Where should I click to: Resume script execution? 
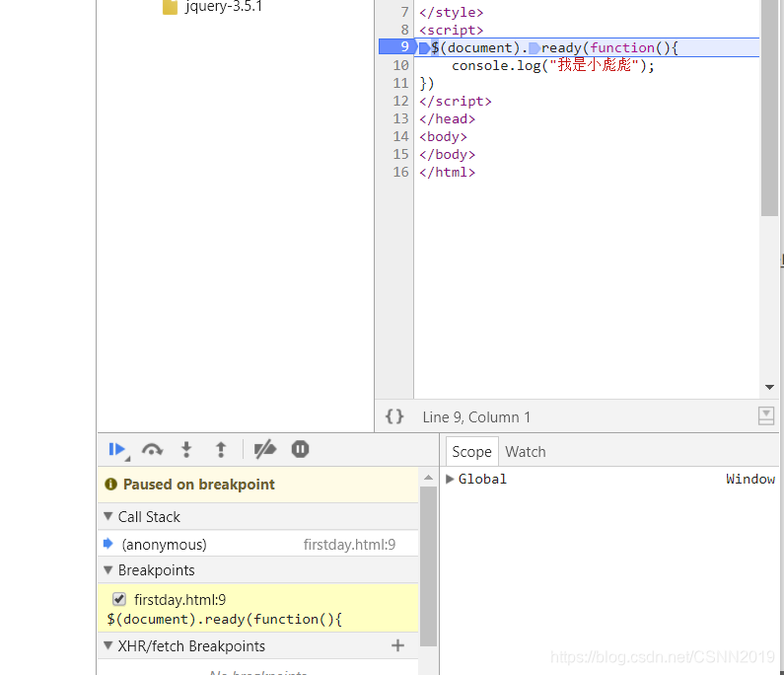(x=117, y=449)
